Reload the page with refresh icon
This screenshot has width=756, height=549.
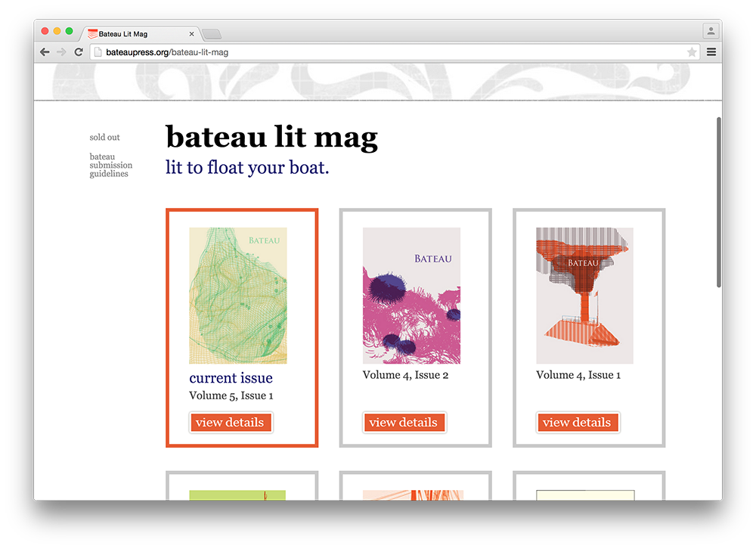79,52
